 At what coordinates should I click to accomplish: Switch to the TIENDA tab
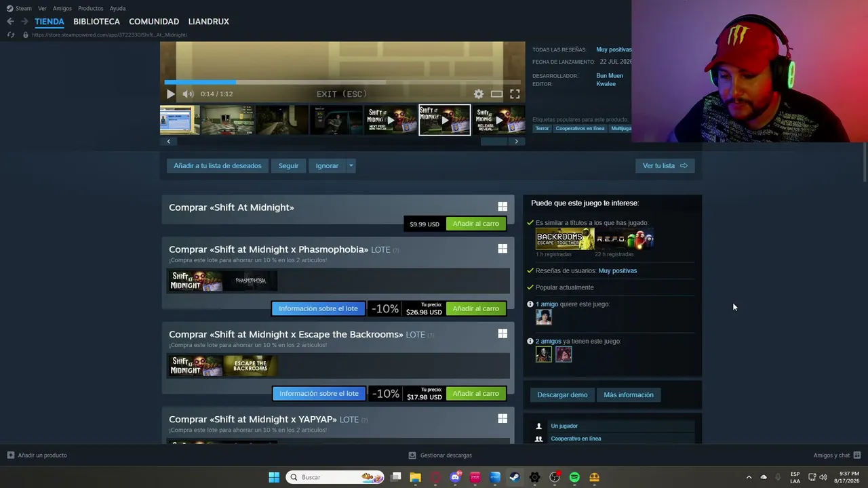[50, 22]
